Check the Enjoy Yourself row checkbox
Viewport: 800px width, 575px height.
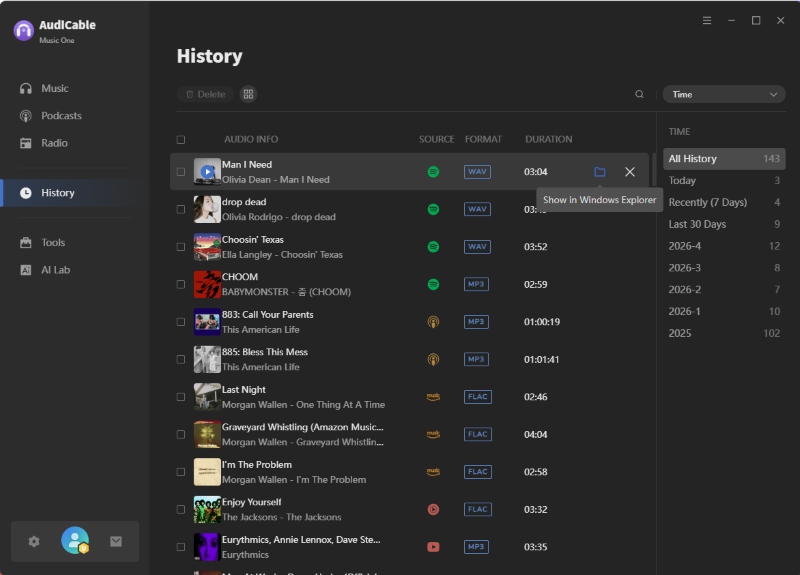tap(181, 509)
